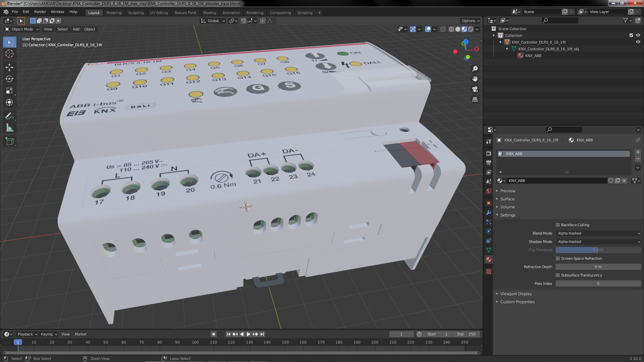Unlink KNX_ABB material with X button
Image resolution: width=644 pixels, height=362 pixels.
(x=624, y=181)
